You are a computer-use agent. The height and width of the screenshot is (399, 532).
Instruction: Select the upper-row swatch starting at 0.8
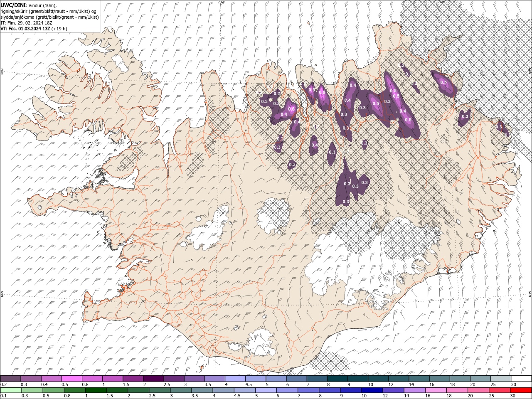(92, 379)
